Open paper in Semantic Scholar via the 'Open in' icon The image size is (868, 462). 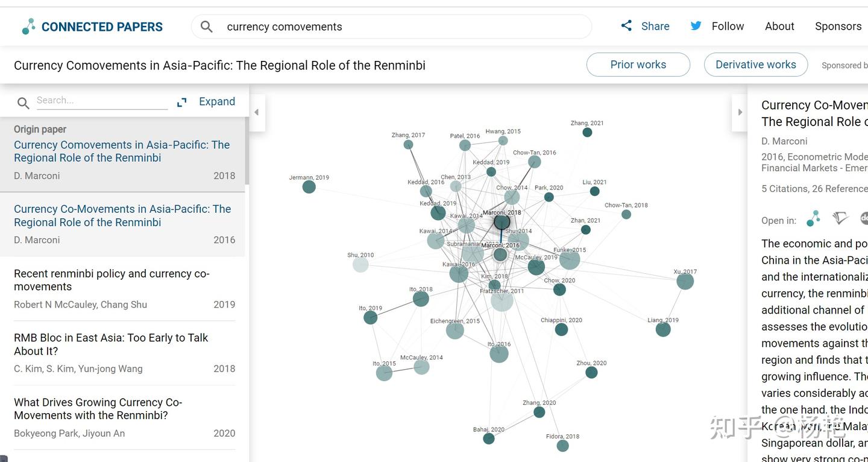[x=840, y=219]
